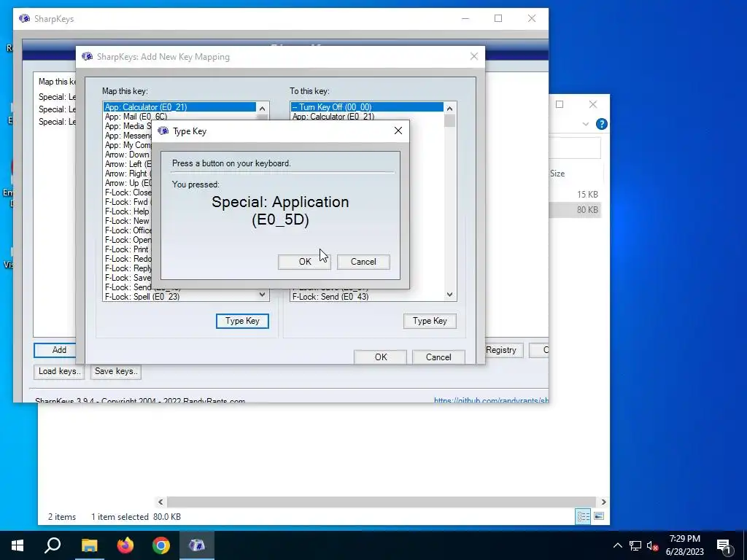The height and width of the screenshot is (560, 747).
Task: Open the Windows Start menu
Action: pyautogui.click(x=18, y=545)
